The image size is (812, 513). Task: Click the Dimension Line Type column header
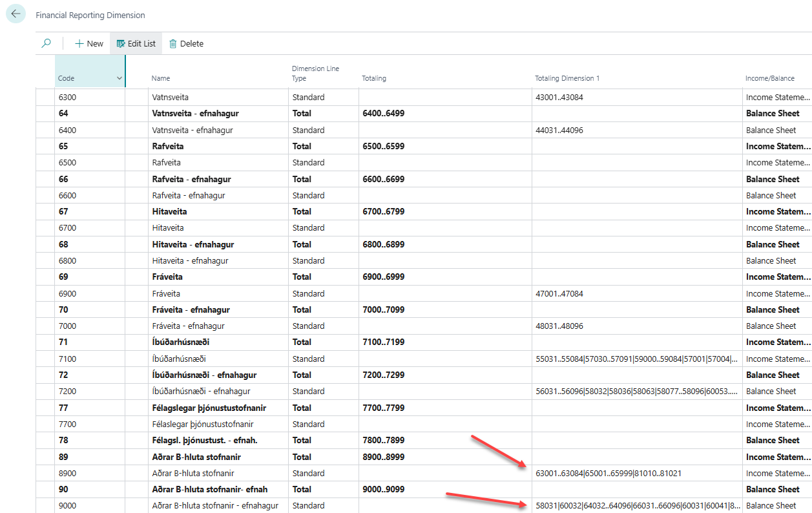click(315, 73)
